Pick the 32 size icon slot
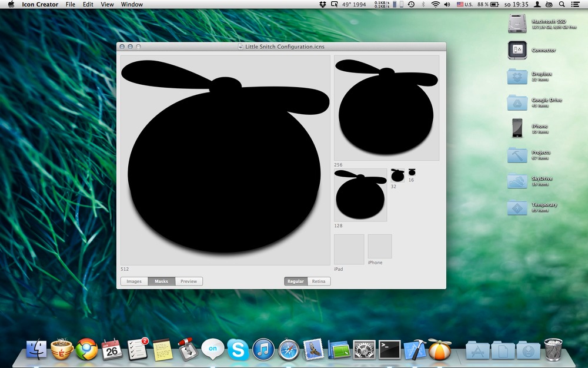This screenshot has width=588, height=368. point(397,175)
